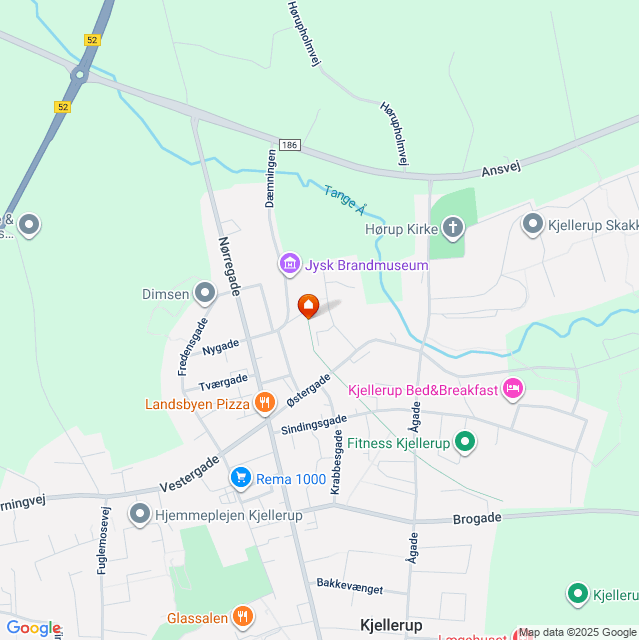This screenshot has width=639, height=640.
Task: Click the Kjellerup town name label
Action: 391,625
